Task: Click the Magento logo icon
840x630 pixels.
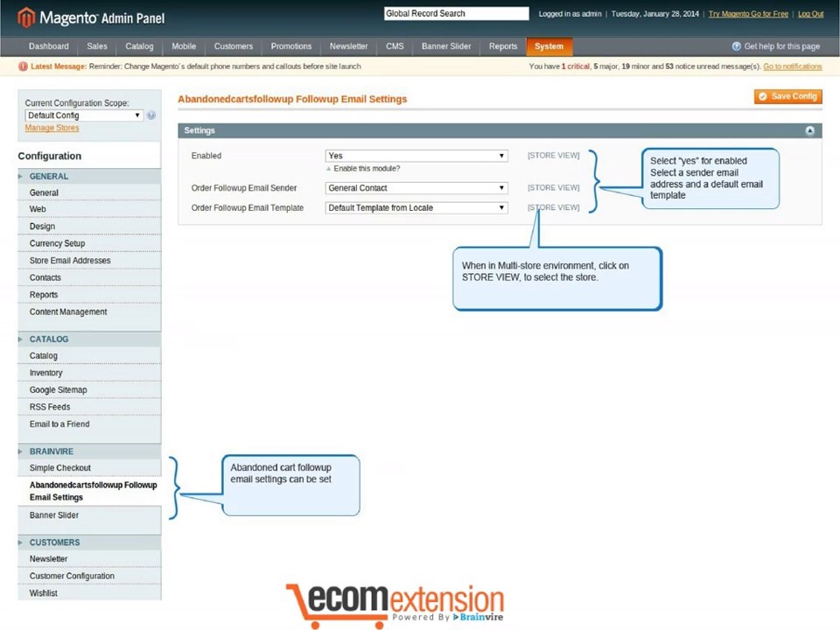Action: [x=26, y=17]
